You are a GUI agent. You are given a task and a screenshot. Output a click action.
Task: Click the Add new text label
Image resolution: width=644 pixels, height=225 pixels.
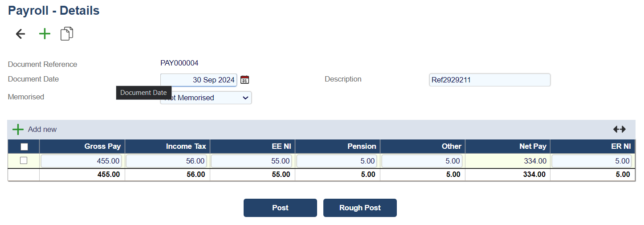(x=42, y=130)
